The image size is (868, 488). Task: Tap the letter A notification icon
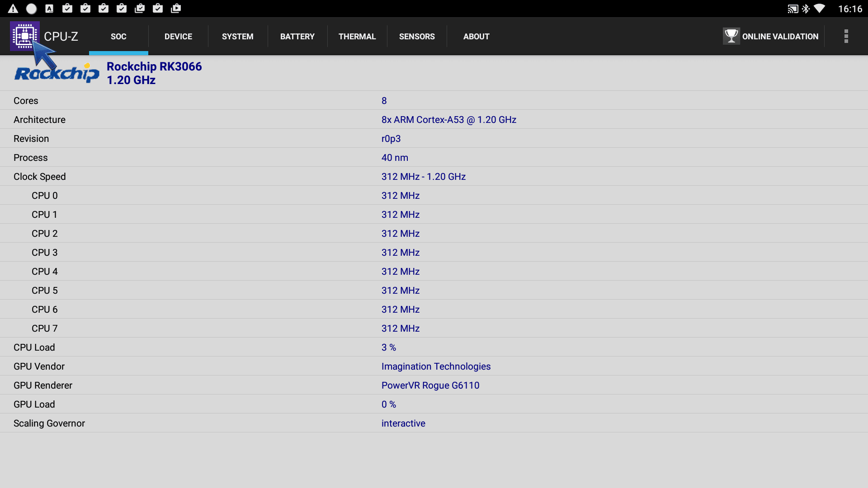tap(49, 9)
